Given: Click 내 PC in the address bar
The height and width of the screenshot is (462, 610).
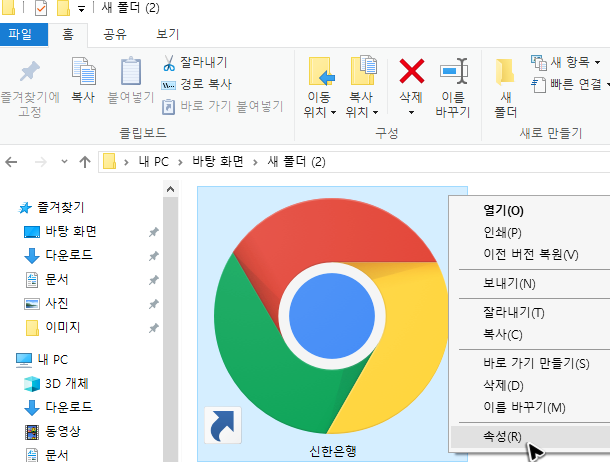Looking at the screenshot, I should click(154, 161).
